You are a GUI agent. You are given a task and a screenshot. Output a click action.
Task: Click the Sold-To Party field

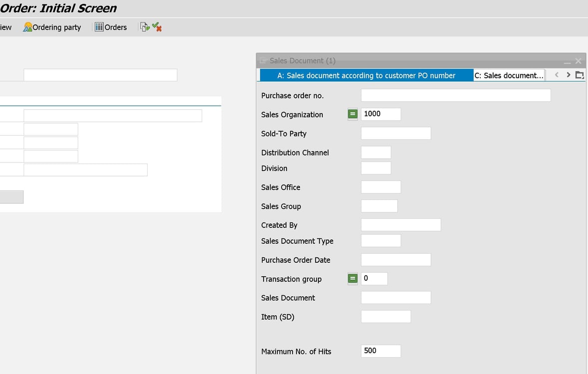(395, 133)
